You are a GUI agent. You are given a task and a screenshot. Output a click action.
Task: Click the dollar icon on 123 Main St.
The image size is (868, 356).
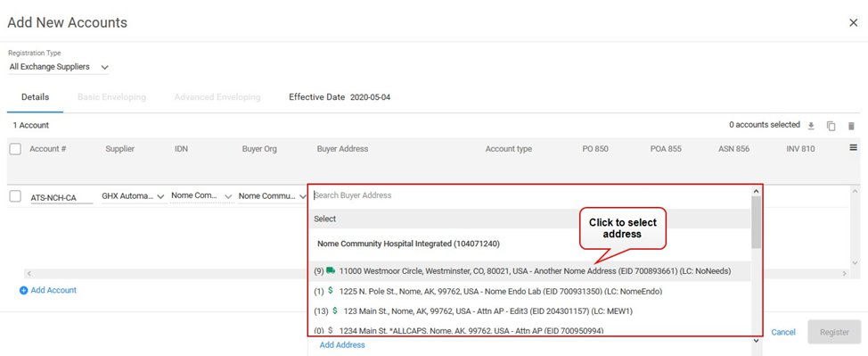click(334, 310)
